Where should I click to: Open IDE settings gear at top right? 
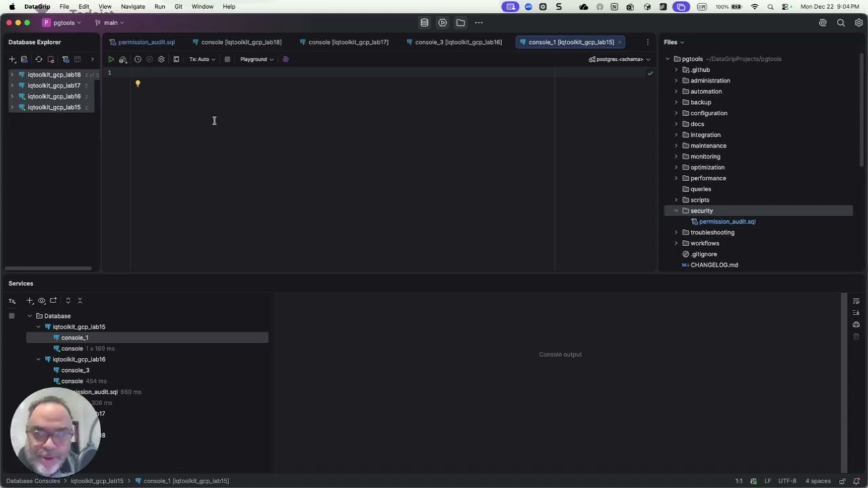859,22
